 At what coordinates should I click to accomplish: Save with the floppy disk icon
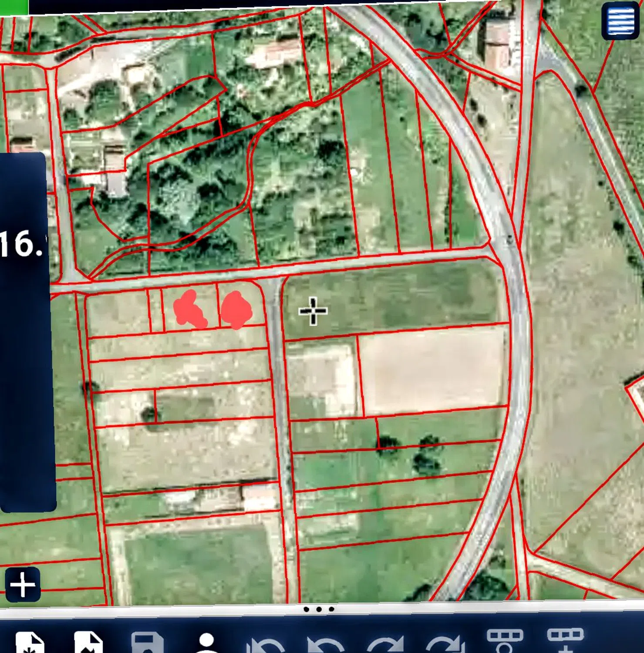click(x=147, y=643)
